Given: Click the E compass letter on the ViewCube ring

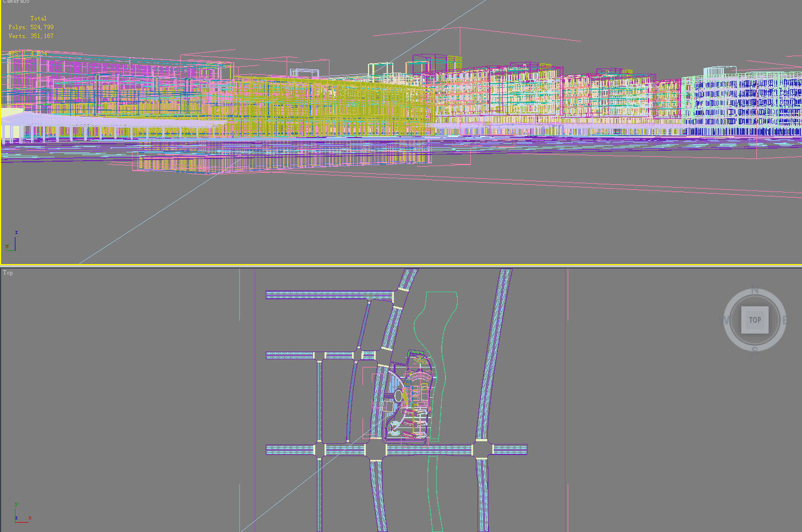Looking at the screenshot, I should coord(784,320).
